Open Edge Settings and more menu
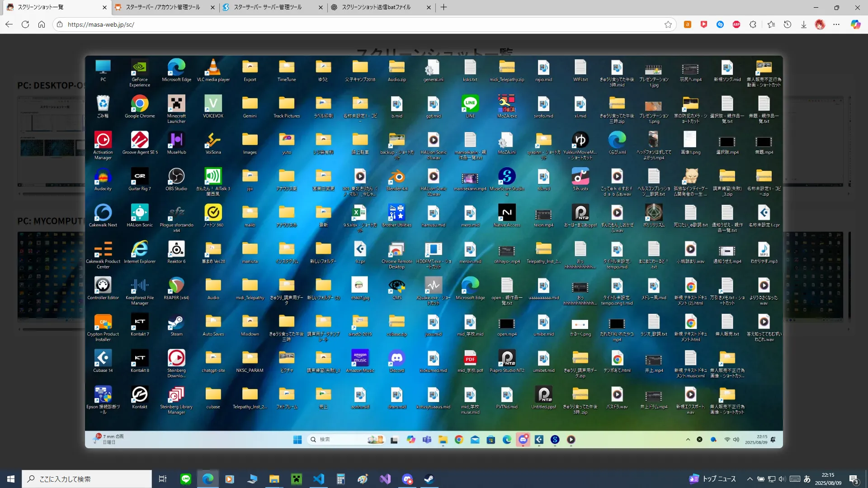The height and width of the screenshot is (488, 868). coord(836,24)
